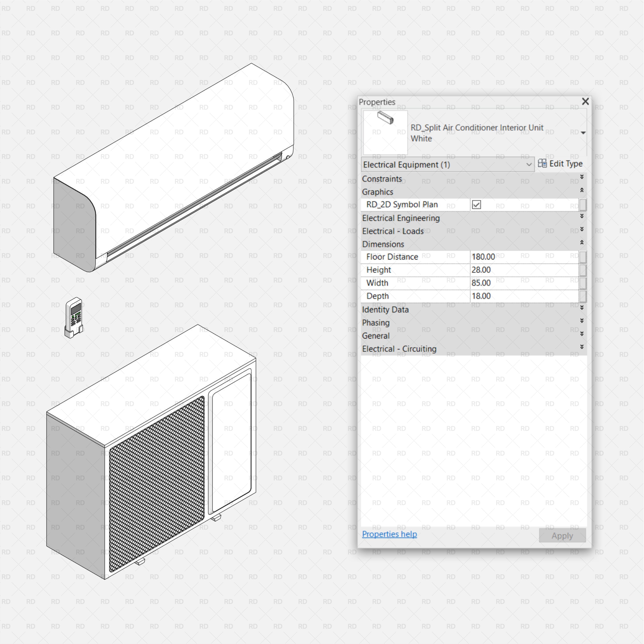Click the small button right of RD_2D Symbol Plan
The height and width of the screenshot is (644, 644).
click(583, 205)
